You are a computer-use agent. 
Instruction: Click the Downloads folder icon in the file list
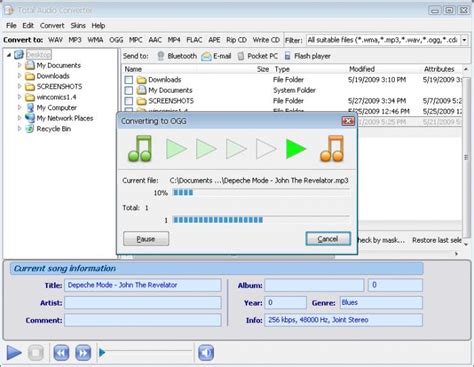tap(142, 80)
